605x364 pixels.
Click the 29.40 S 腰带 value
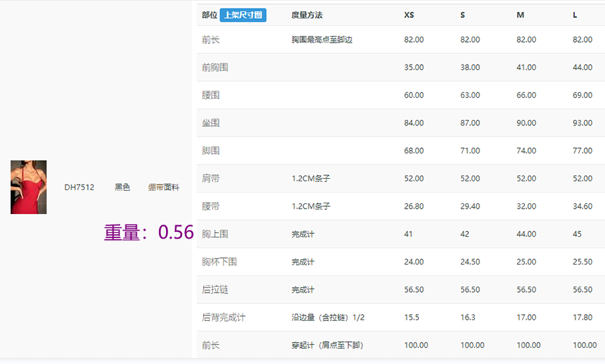(470, 206)
